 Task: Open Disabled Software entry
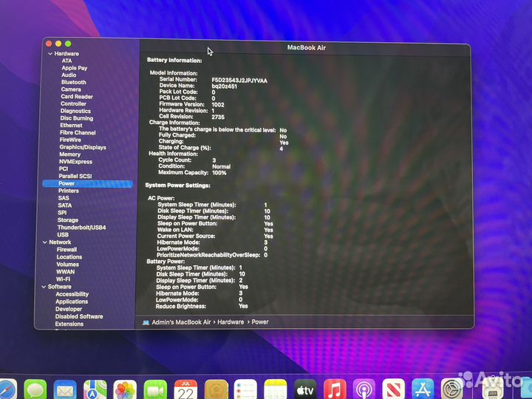click(x=79, y=316)
